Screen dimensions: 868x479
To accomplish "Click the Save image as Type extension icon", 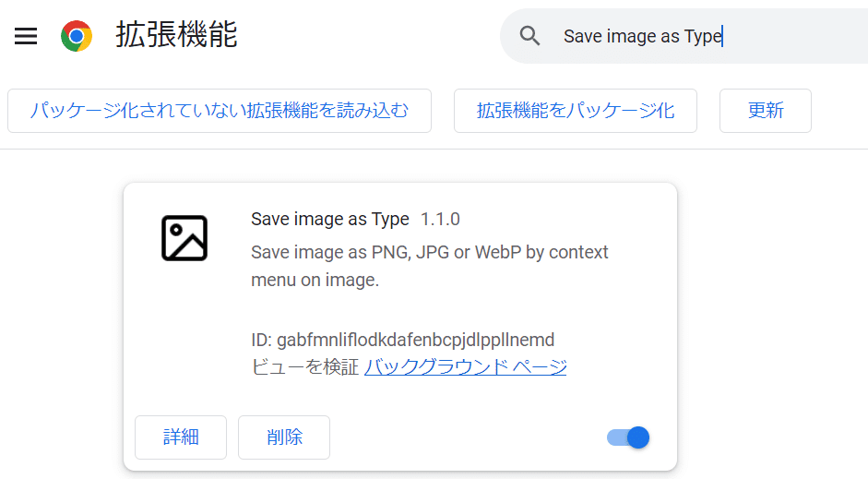I will click(184, 238).
